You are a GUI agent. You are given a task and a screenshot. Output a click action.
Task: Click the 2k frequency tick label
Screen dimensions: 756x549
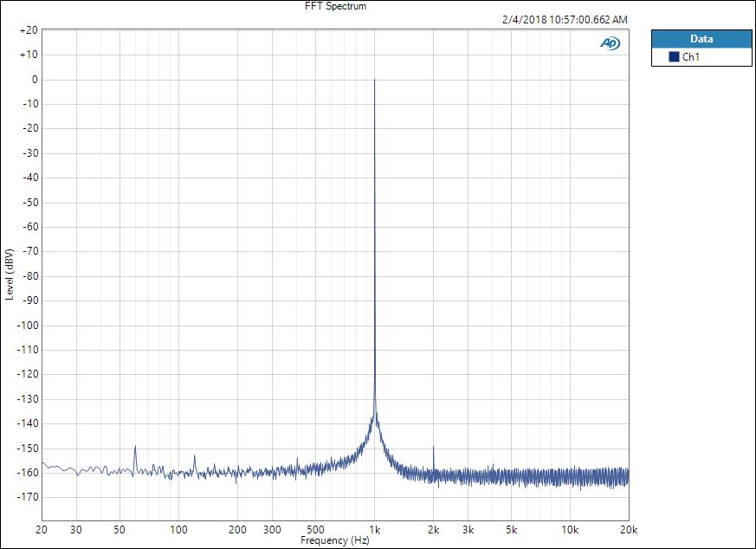tap(434, 530)
